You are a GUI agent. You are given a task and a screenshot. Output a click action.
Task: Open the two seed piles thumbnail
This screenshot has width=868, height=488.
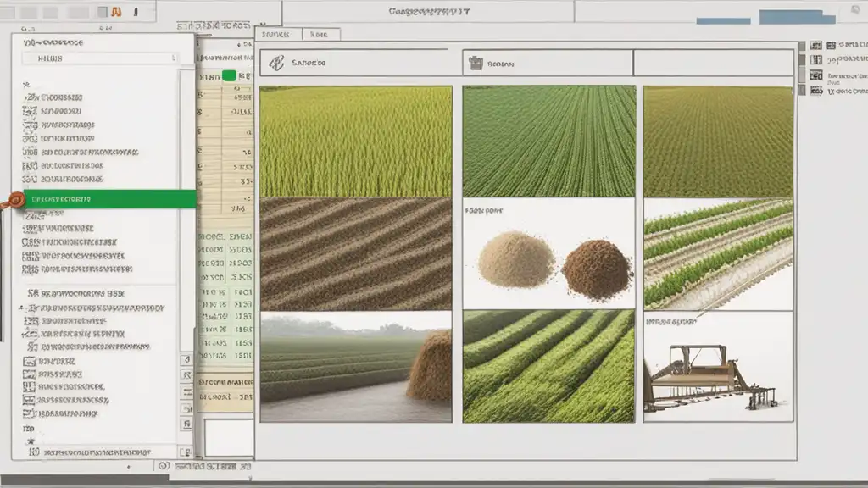(x=548, y=254)
